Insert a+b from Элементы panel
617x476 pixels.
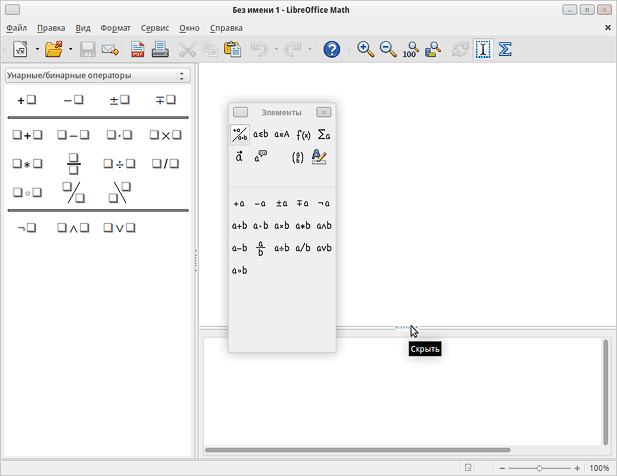(240, 226)
